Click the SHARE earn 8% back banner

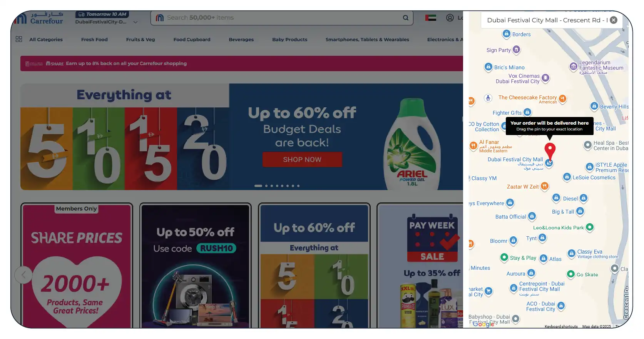coord(242,63)
